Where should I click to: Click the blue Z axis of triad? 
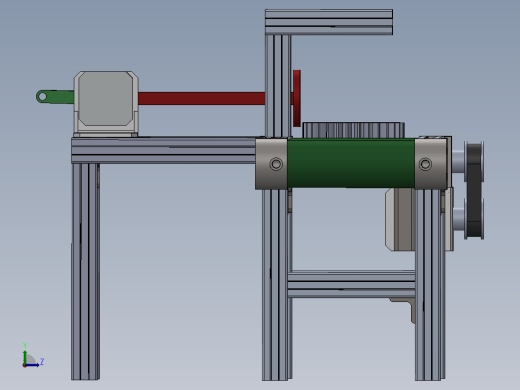[33, 364]
